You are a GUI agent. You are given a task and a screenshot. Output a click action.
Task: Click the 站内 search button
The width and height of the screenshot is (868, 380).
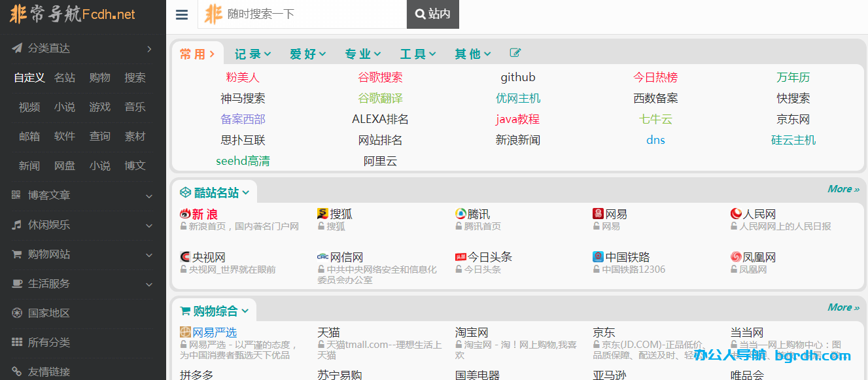click(433, 14)
